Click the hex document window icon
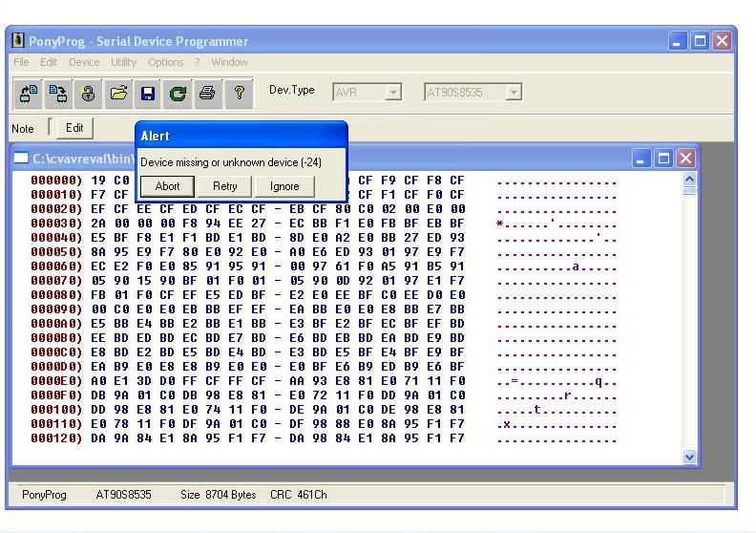 coord(21,158)
